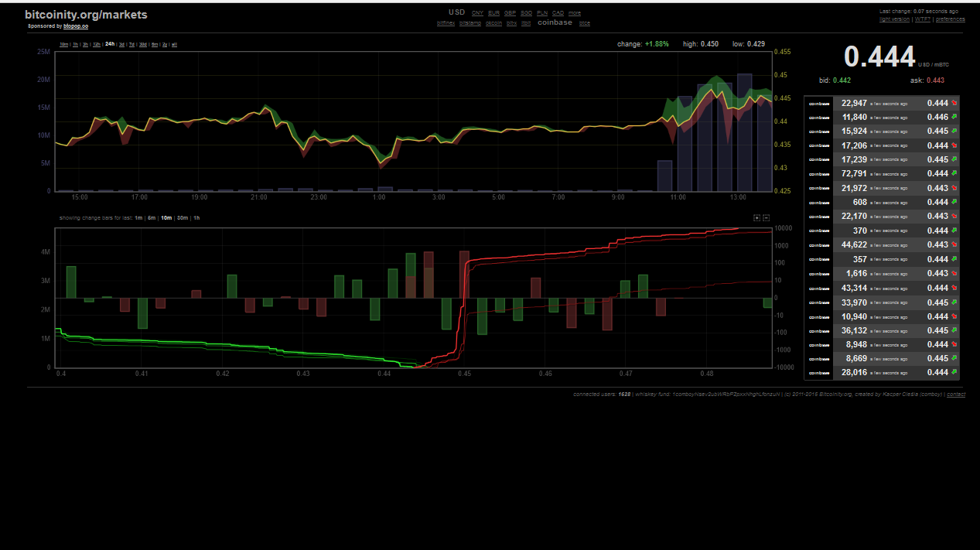The image size is (980, 550).
Task: Open the 'more' currencies link
Action: coord(575,13)
